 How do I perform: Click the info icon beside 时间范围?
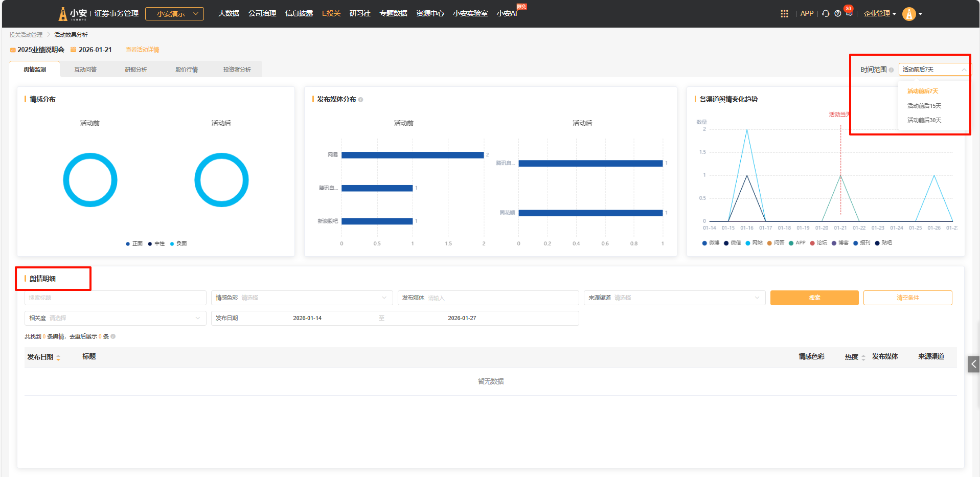pyautogui.click(x=891, y=70)
